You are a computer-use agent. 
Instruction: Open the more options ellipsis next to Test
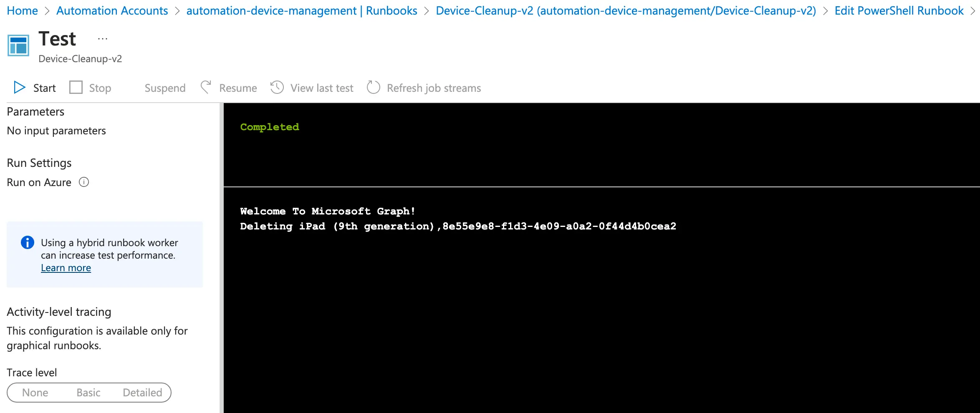pyautogui.click(x=103, y=39)
